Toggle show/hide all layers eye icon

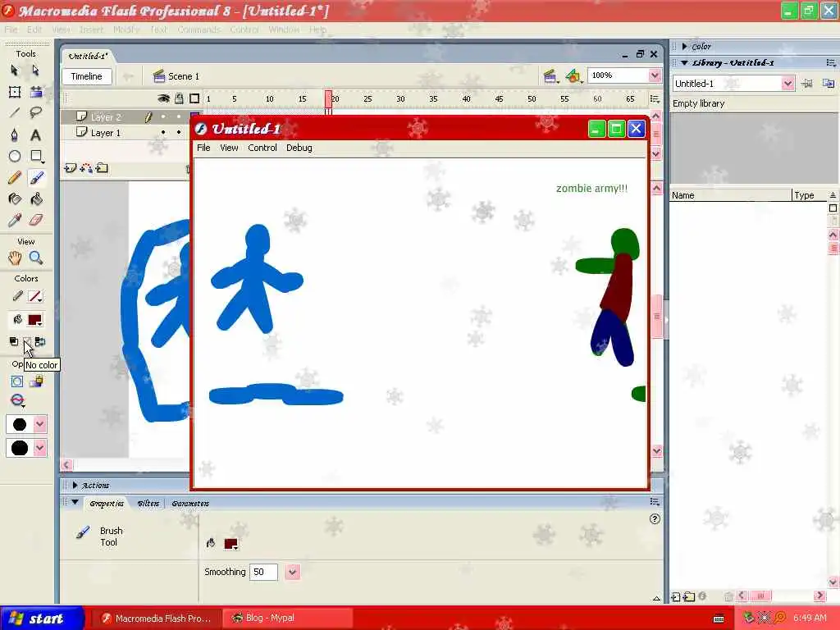163,98
